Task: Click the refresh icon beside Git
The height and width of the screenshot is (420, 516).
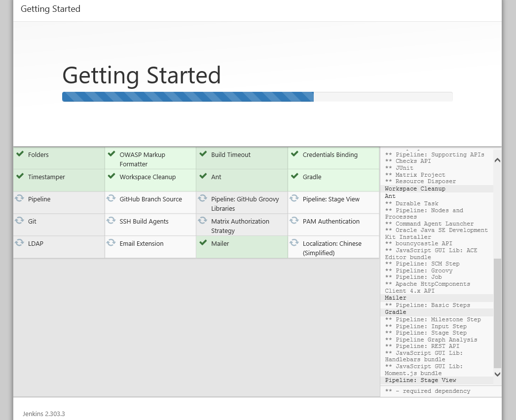Action: [19, 220]
